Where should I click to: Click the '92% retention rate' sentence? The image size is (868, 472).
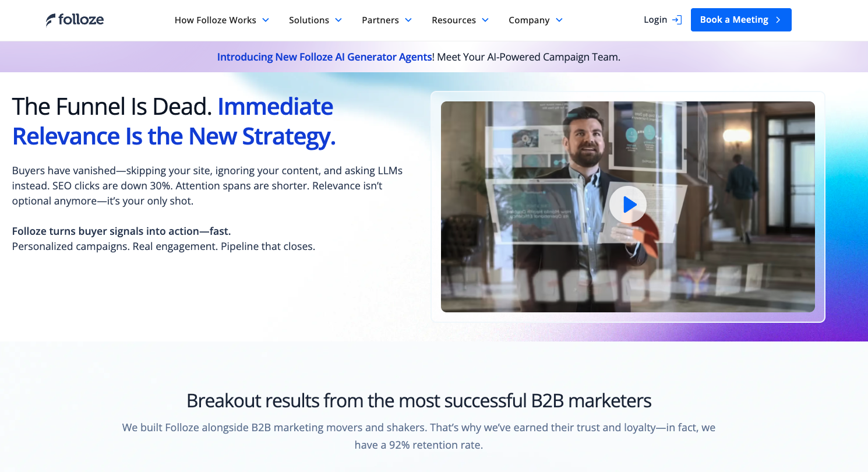[x=419, y=436]
